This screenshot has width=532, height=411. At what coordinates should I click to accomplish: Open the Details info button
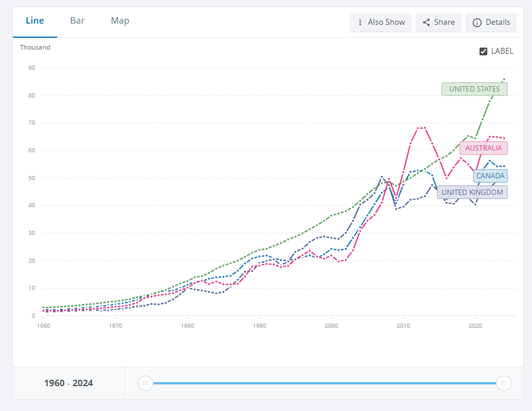click(491, 22)
